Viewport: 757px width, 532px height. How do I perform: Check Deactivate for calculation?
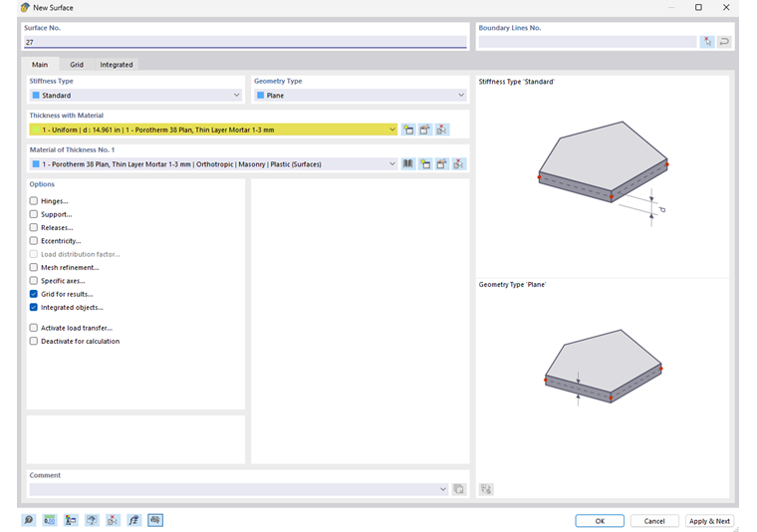coord(33,341)
